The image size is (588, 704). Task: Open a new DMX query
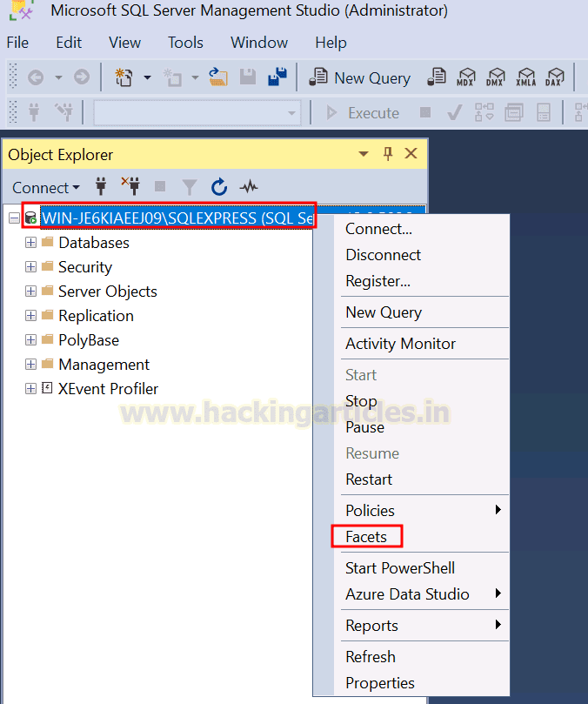pos(496,77)
